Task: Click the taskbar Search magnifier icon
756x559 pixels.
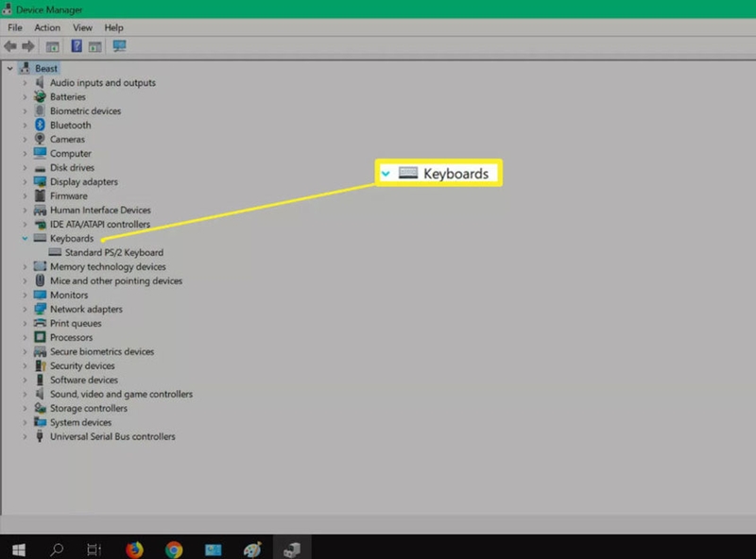Action: tap(57, 549)
